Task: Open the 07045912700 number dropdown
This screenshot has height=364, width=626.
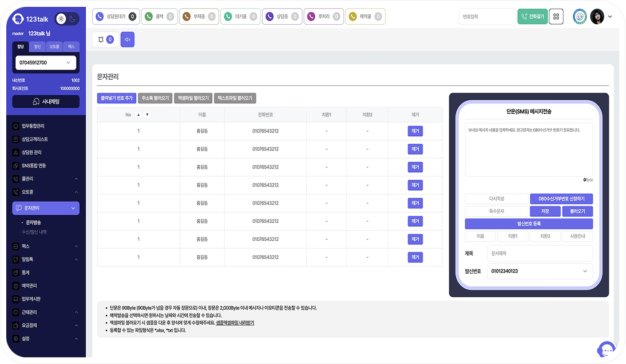Action: pyautogui.click(x=45, y=63)
